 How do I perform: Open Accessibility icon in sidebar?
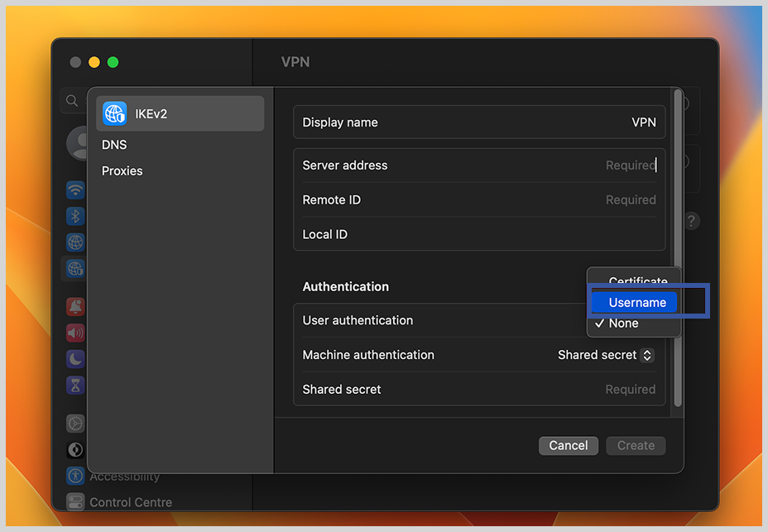coord(75,476)
